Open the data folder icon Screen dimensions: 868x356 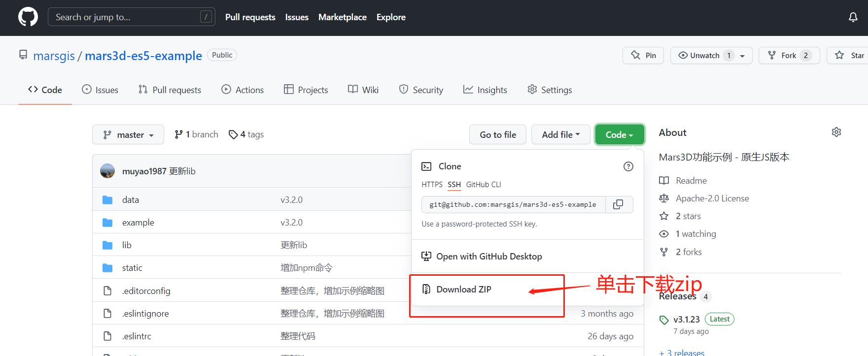107,200
